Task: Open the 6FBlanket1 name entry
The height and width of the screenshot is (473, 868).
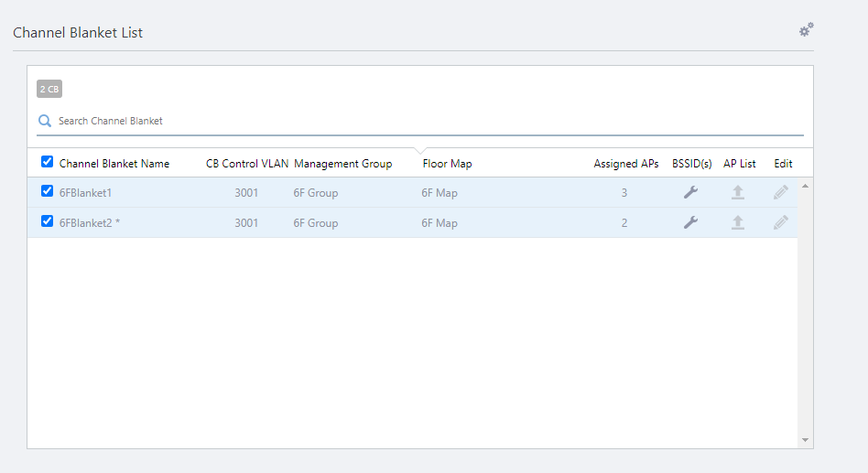Action: point(85,193)
